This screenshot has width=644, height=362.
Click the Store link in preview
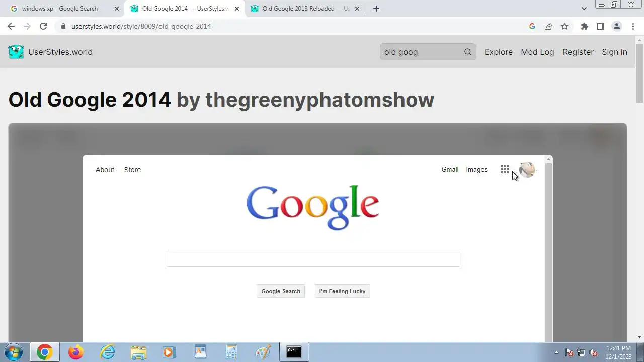pos(132,170)
